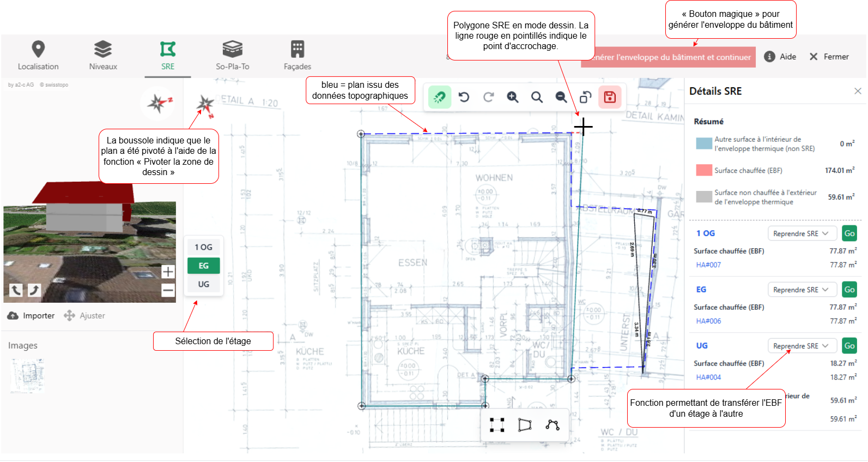Click the red Surface chauffée color swatch
This screenshot has height=462, width=868.
[704, 170]
